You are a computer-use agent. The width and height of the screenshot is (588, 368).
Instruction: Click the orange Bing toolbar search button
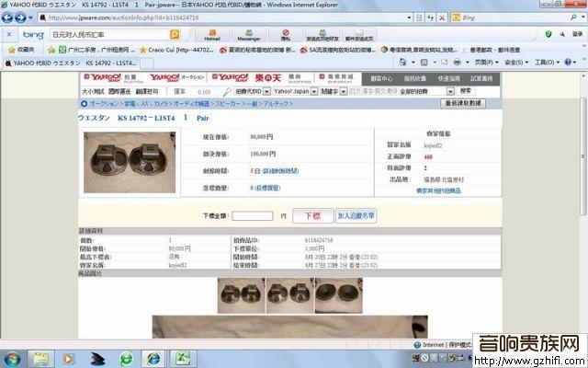(175, 35)
